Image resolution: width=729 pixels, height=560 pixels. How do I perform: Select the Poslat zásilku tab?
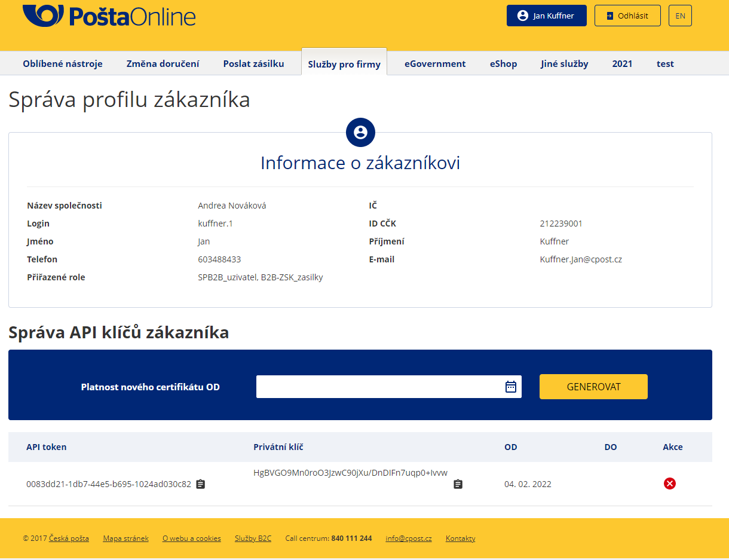coord(254,64)
